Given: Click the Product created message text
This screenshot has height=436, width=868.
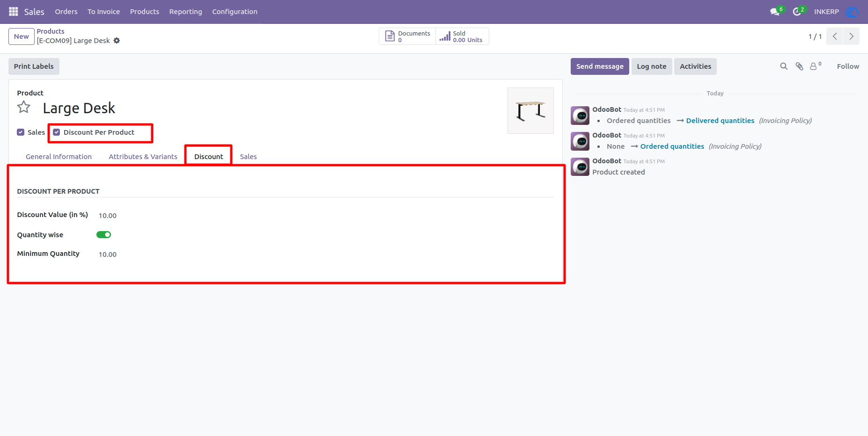Looking at the screenshot, I should point(618,172).
